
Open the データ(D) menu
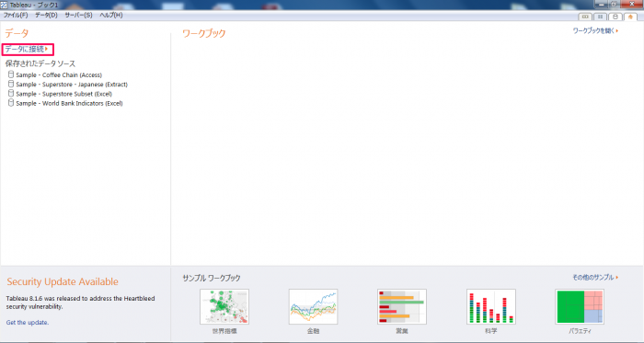[46, 15]
